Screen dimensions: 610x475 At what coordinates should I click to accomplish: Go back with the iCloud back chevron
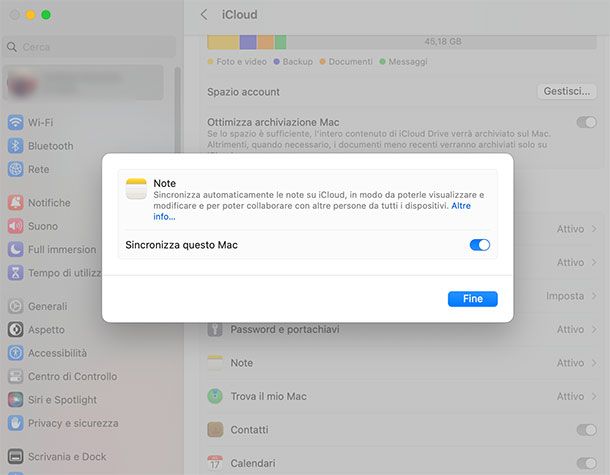point(204,15)
